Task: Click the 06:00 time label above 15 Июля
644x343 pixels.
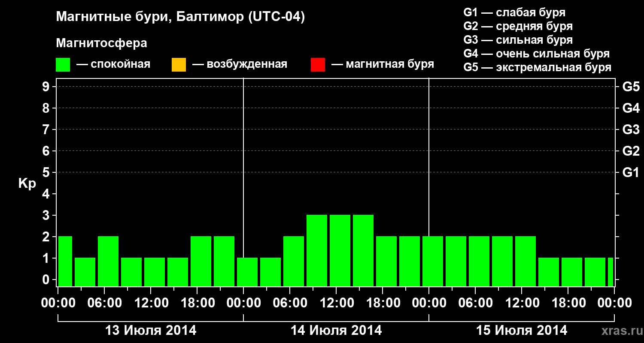Action: coord(475,303)
